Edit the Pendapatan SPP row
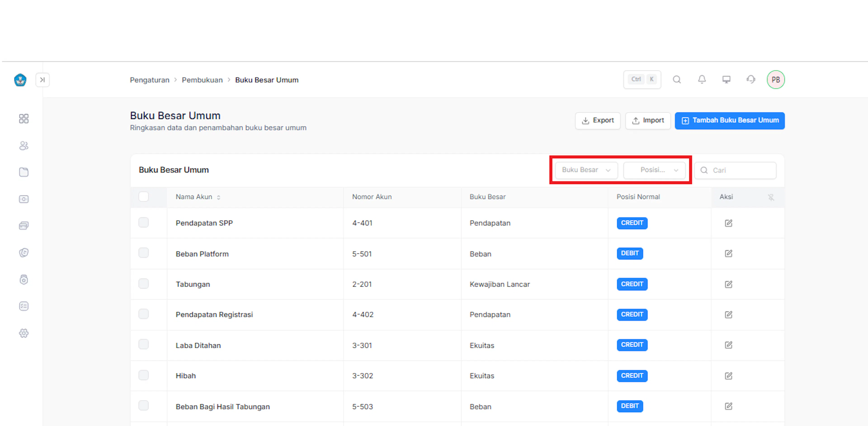 (729, 223)
